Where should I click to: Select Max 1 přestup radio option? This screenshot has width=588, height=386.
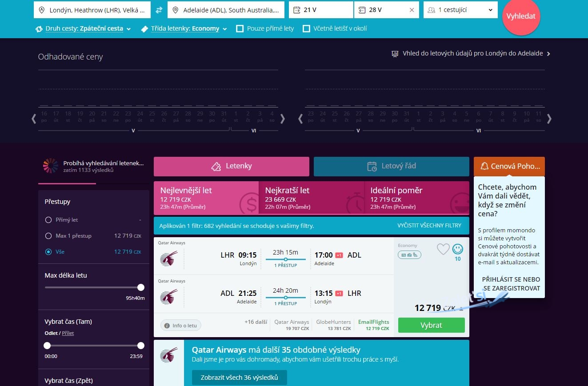click(48, 236)
